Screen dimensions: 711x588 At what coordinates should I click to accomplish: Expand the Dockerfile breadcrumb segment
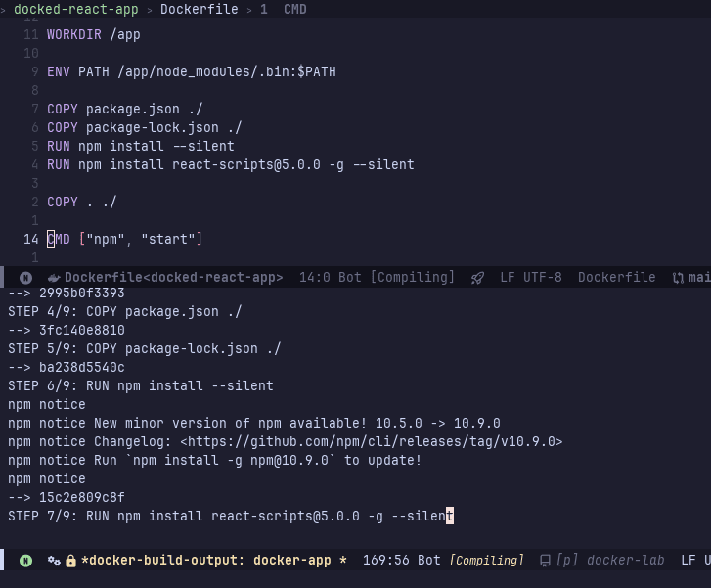tap(200, 9)
